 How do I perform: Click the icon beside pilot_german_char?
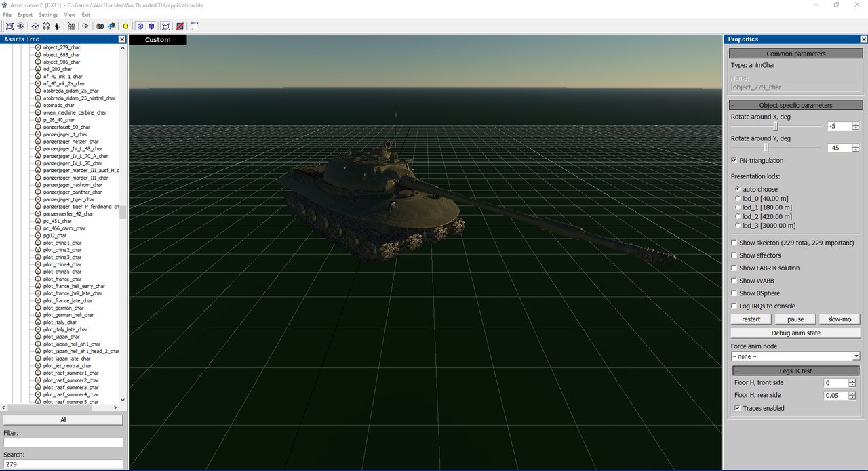[x=38, y=308]
